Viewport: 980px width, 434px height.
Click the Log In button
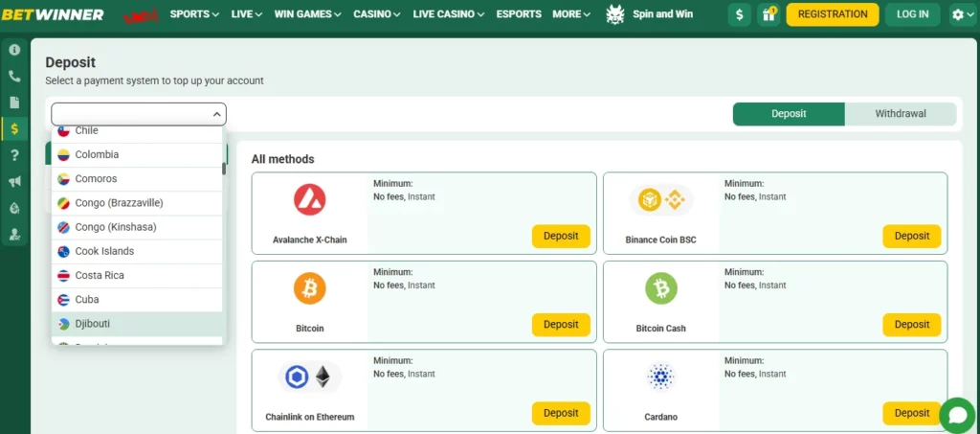click(x=912, y=14)
